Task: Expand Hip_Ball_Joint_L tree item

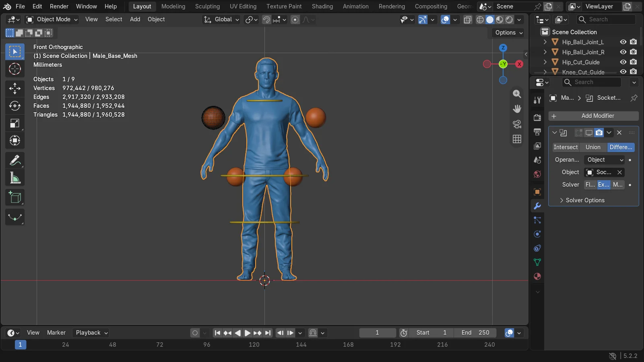Action: click(x=545, y=42)
